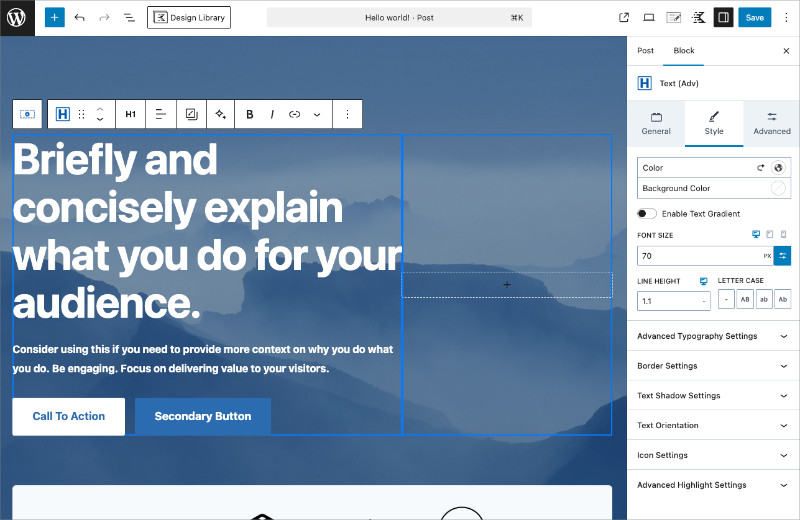Click the Secondary Button

coord(203,416)
